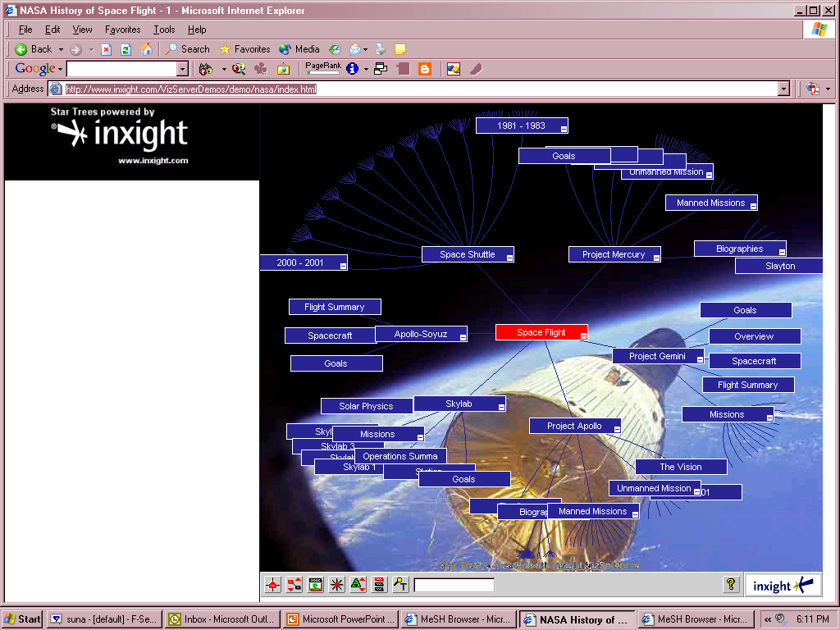The height and width of the screenshot is (630, 840).
Task: Click the printer icon in toolbar
Action: point(381,49)
